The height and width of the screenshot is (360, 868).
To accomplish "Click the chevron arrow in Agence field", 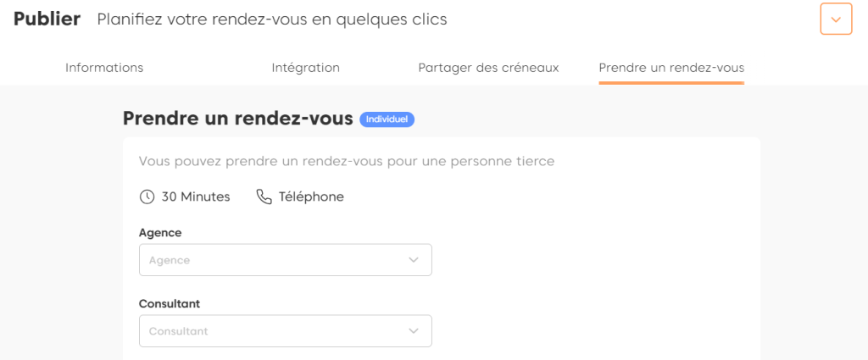I will [414, 260].
